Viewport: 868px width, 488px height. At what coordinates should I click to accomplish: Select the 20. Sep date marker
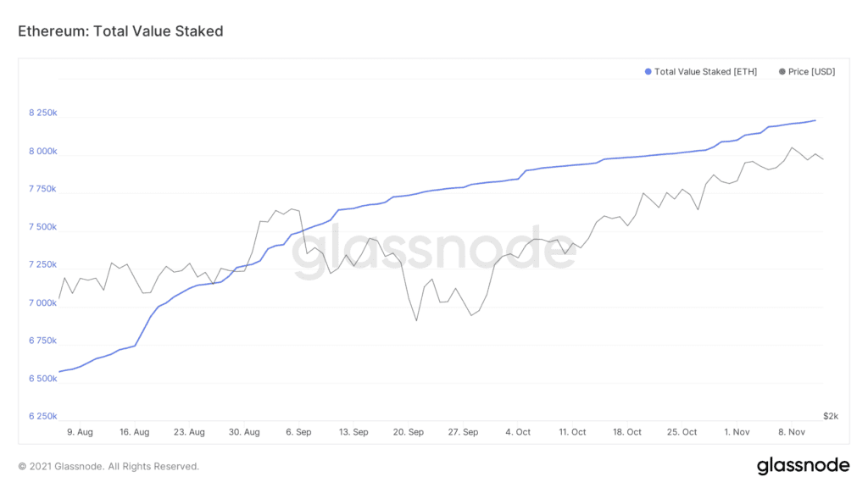point(409,432)
